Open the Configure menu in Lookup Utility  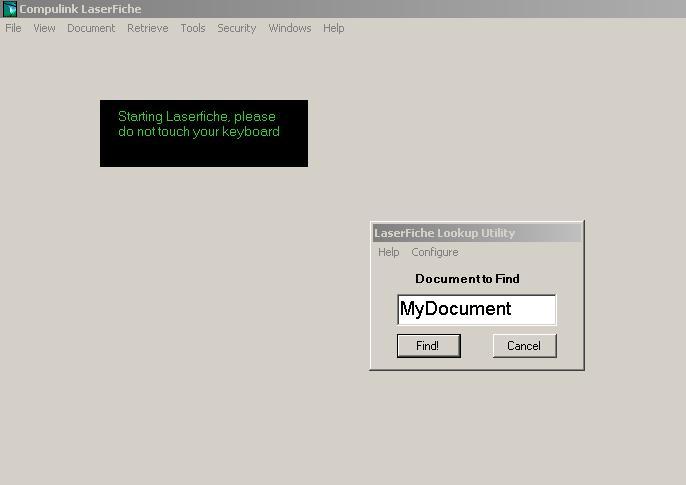[435, 252]
